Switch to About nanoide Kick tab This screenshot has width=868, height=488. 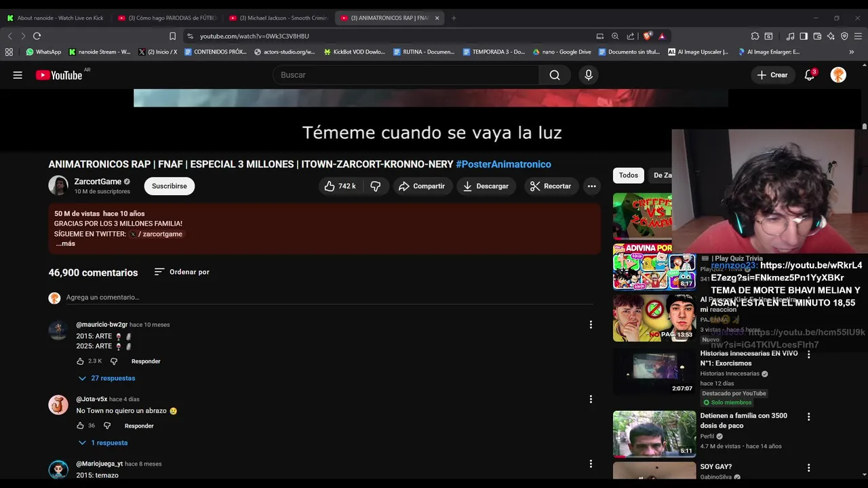(56, 18)
